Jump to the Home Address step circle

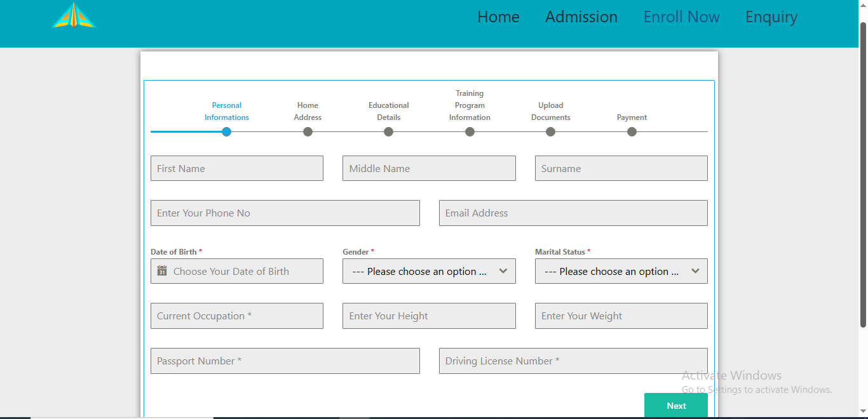[308, 132]
